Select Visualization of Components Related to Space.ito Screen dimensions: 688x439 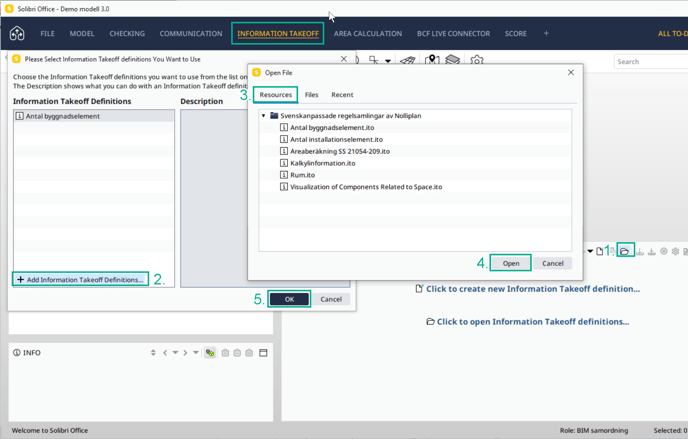[x=366, y=187]
